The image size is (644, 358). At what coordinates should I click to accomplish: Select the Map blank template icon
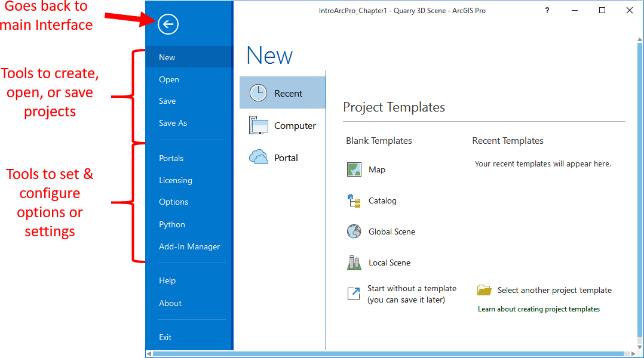point(354,170)
